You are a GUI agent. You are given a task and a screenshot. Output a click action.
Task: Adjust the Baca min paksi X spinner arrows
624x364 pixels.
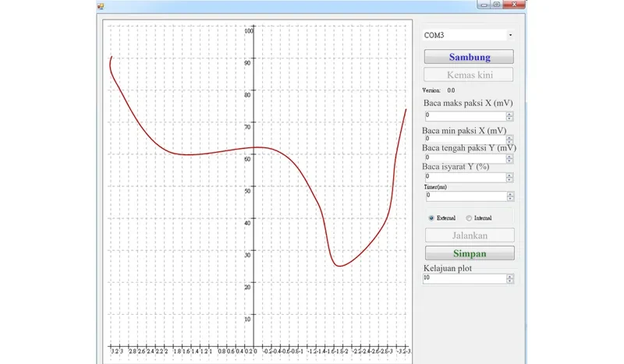click(509, 139)
